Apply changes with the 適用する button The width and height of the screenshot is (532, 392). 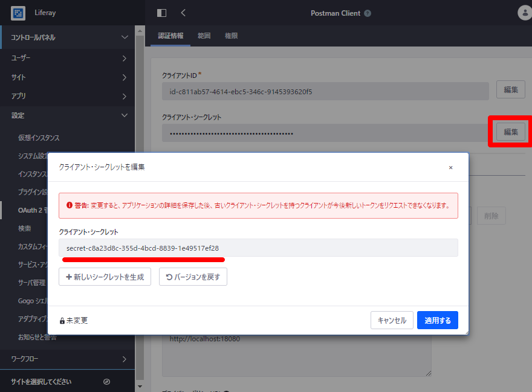(437, 320)
